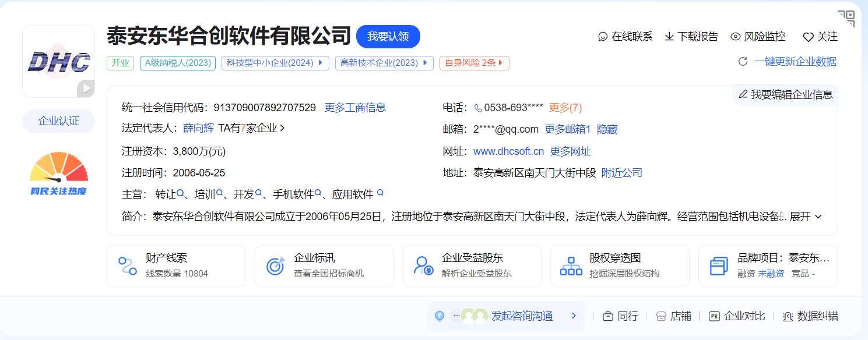
Task: Open www.dhcsoft.cn website link
Action: click(508, 151)
